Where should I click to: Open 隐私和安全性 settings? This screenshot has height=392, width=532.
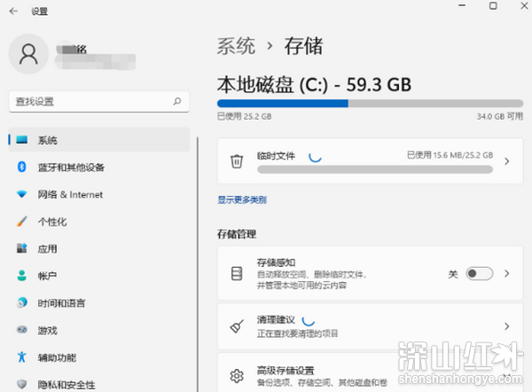click(x=98, y=385)
